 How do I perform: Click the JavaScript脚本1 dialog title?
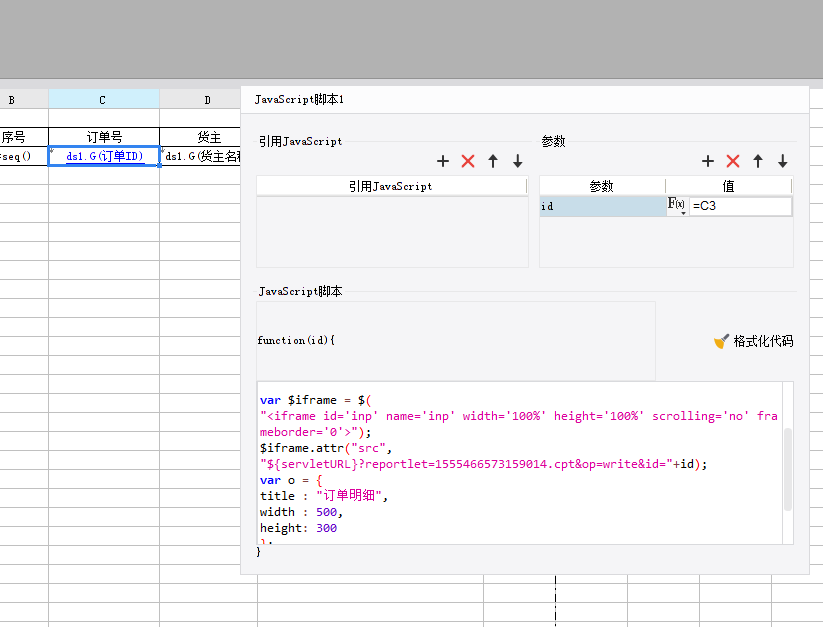(299, 100)
